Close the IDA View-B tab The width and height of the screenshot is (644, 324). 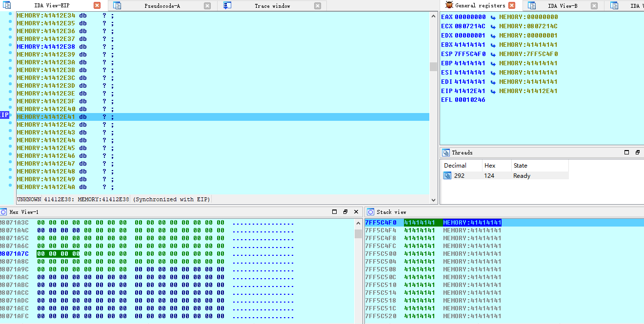point(594,6)
